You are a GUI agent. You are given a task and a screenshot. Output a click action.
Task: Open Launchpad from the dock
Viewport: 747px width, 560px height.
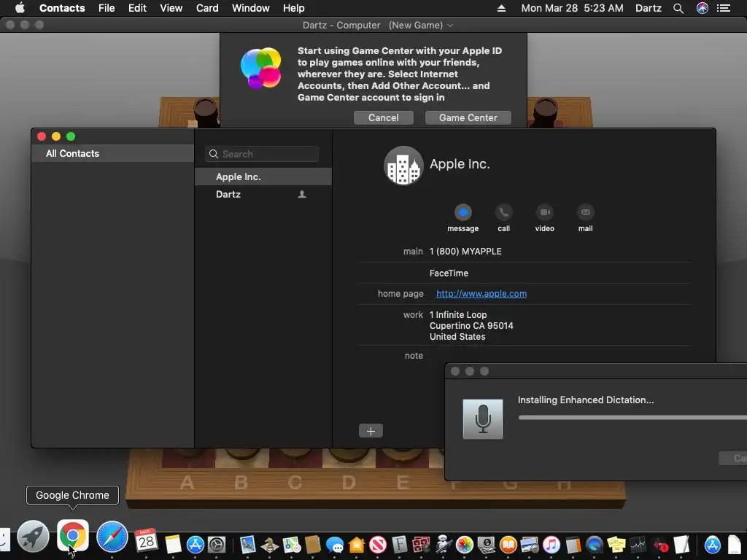[x=33, y=536]
